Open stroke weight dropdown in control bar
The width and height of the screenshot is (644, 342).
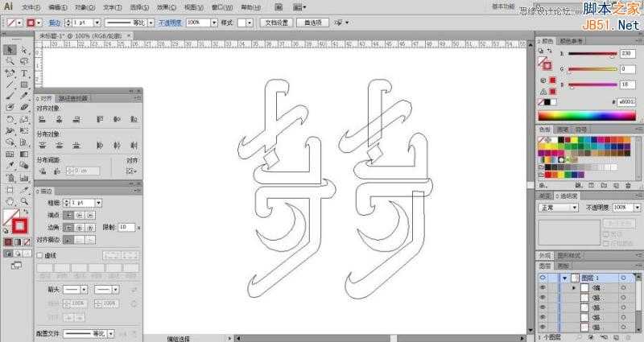click(97, 23)
